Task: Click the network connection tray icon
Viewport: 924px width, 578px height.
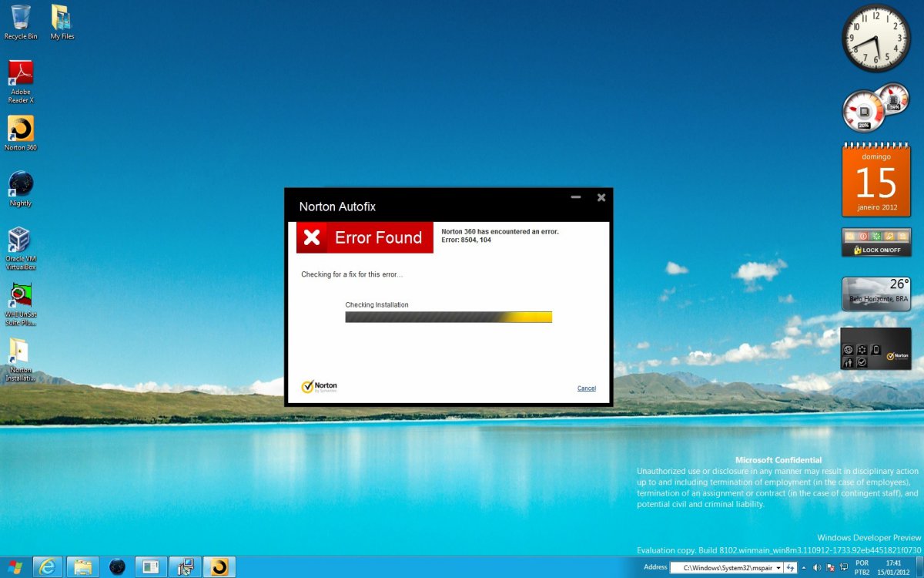Action: [x=844, y=568]
